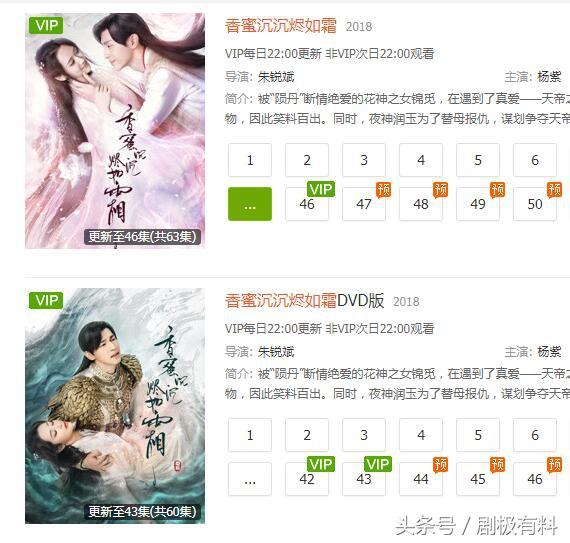
Task: Click VIP badge on DVD episode 43
Action: coord(378,464)
